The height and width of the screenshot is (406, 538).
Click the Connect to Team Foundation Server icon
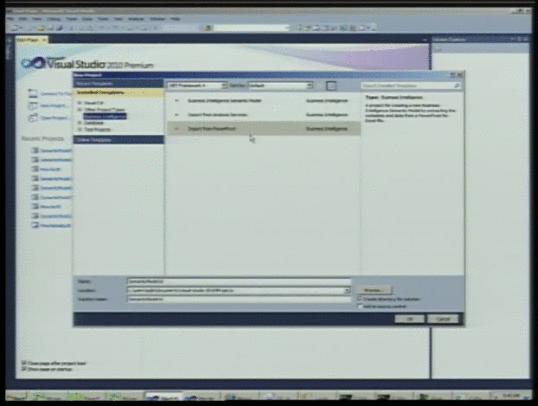click(33, 93)
